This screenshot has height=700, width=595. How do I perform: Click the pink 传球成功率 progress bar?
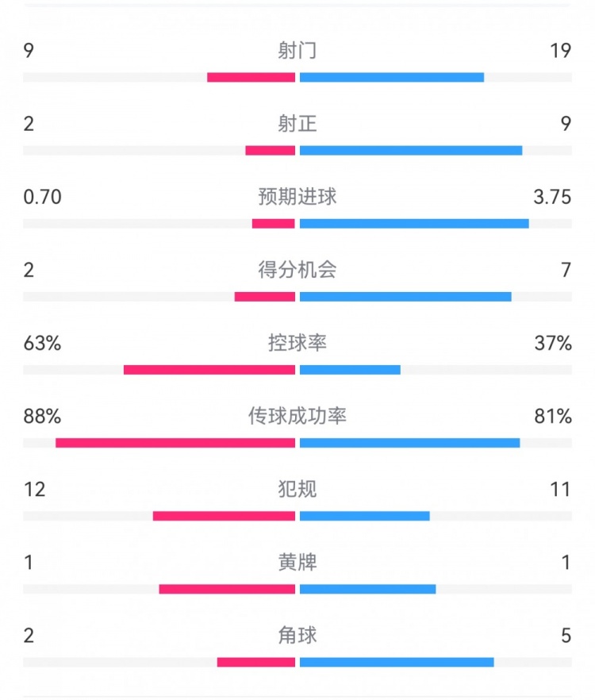175,443
